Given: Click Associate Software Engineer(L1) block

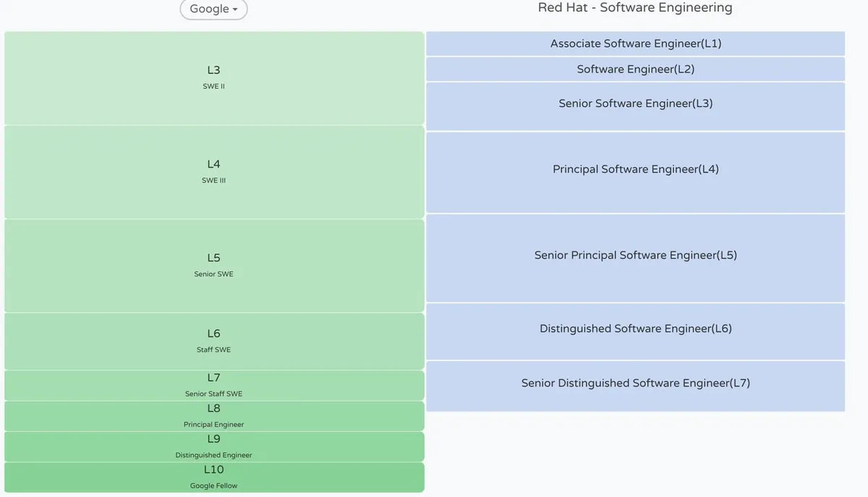Looking at the screenshot, I should pos(635,43).
